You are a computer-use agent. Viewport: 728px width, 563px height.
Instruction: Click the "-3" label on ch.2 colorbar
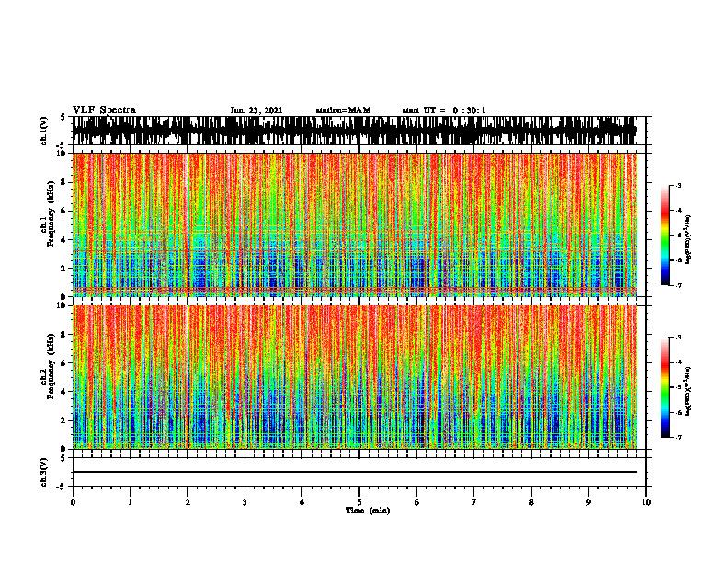pyautogui.click(x=678, y=338)
